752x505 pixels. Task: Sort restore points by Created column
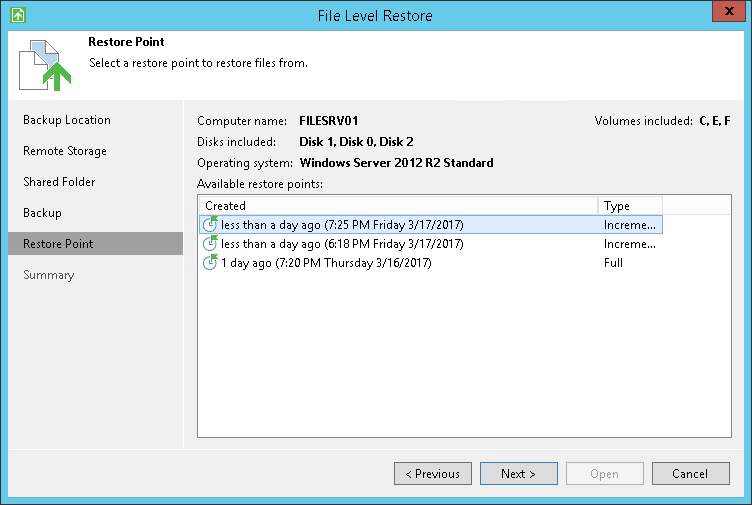point(398,206)
